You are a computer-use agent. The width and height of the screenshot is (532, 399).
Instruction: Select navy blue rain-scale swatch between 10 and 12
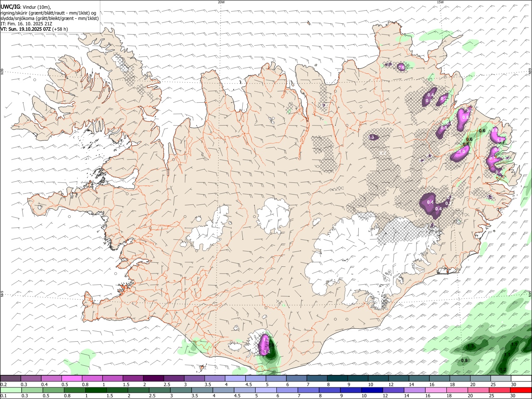372,390
